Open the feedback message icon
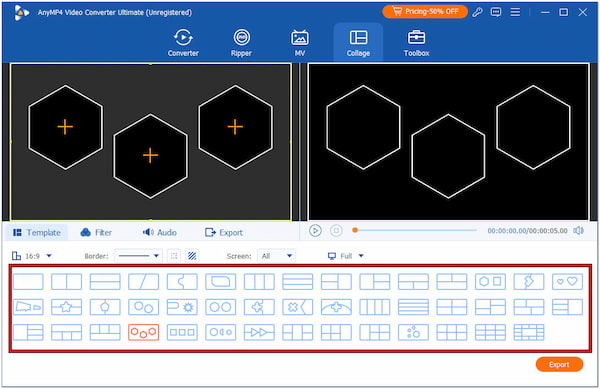The height and width of the screenshot is (389, 600). (x=496, y=12)
